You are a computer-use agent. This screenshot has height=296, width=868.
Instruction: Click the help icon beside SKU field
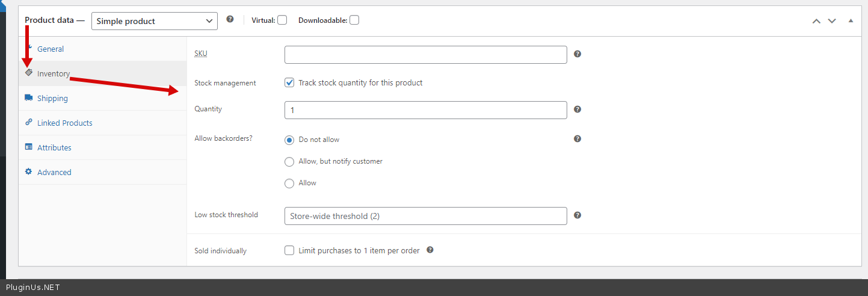577,54
